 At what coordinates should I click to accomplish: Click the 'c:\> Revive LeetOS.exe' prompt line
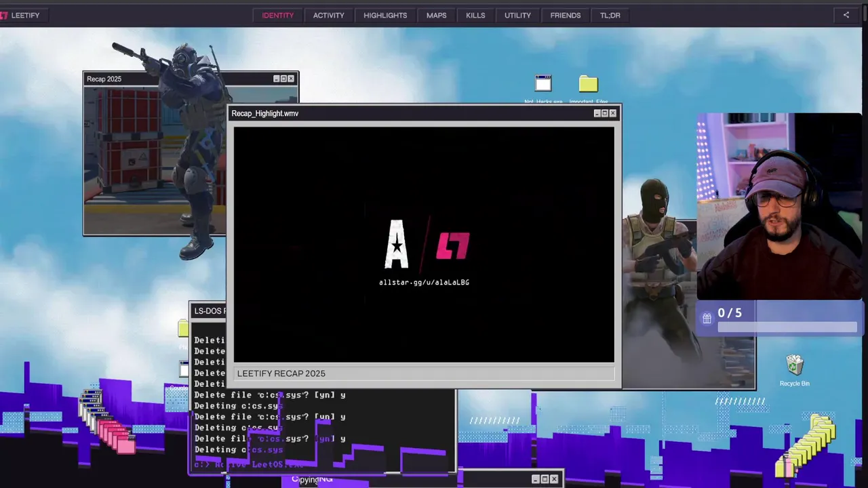tap(248, 465)
